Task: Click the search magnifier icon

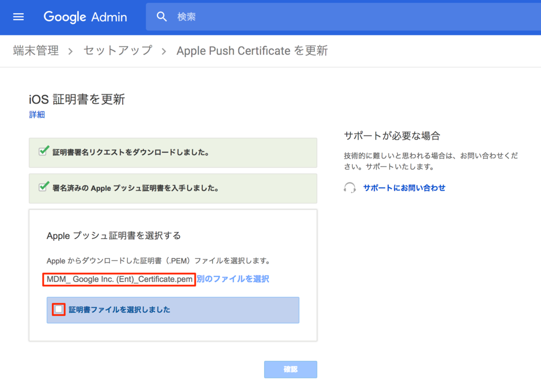Action: [x=162, y=16]
